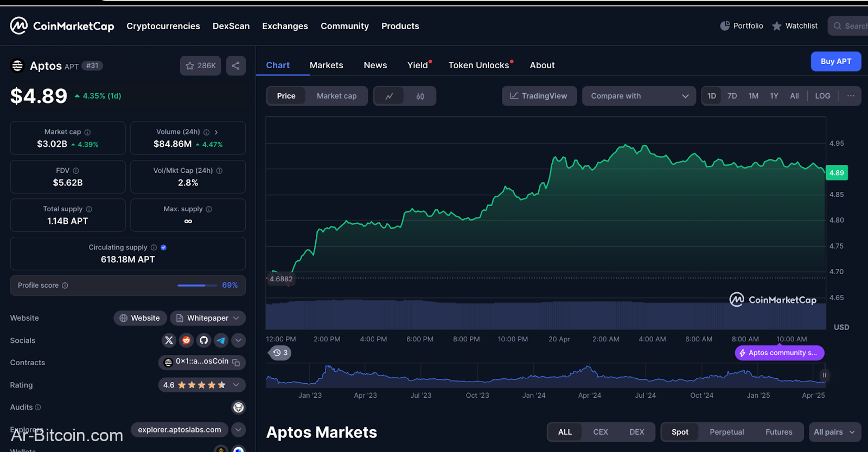
Task: Open the Products menu
Action: (x=400, y=26)
